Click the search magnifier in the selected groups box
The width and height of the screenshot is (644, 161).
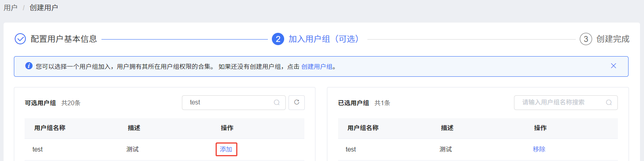click(609, 102)
